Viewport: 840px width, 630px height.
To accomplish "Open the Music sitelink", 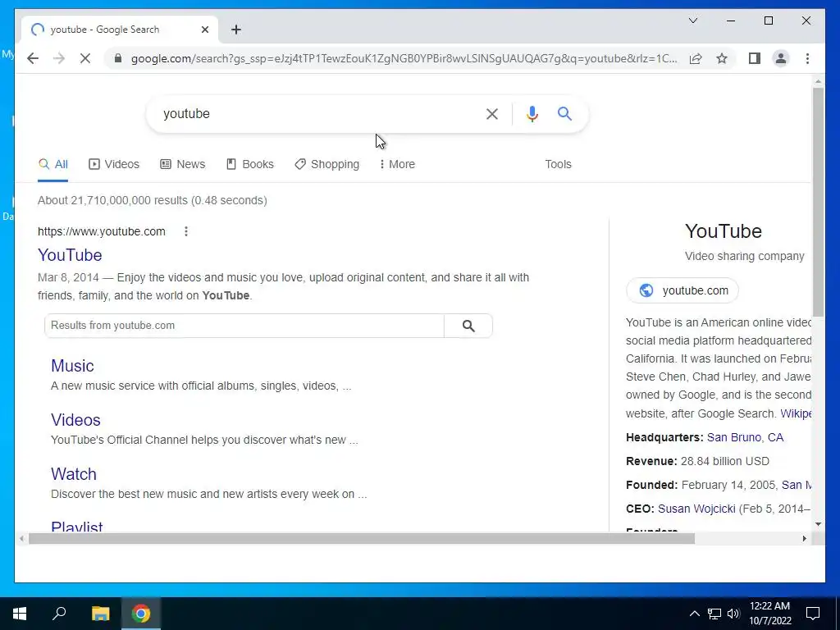I will coord(72,366).
